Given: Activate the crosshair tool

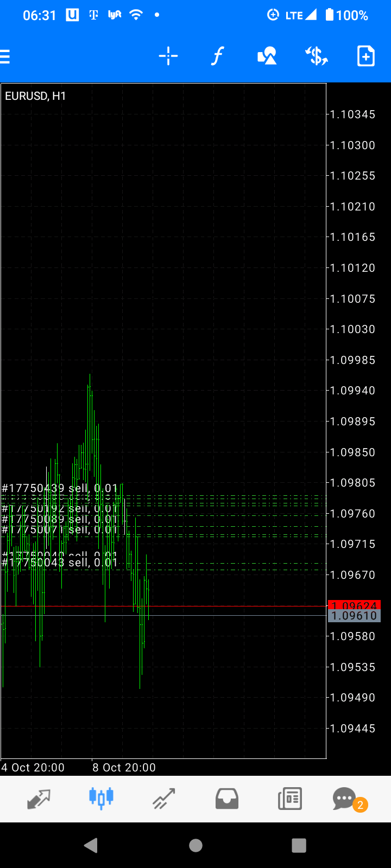Looking at the screenshot, I should click(x=168, y=56).
